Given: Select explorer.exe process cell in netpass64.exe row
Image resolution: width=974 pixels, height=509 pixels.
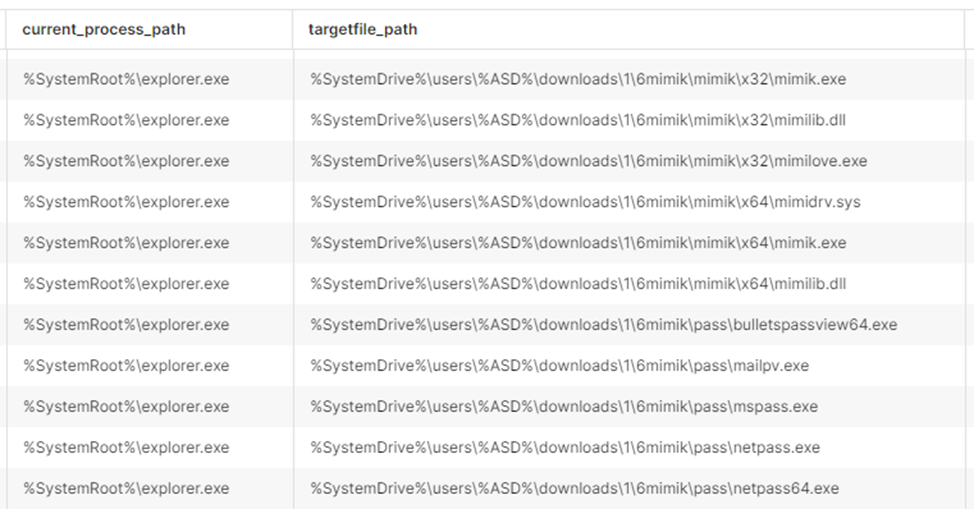Looking at the screenshot, I should [x=127, y=489].
